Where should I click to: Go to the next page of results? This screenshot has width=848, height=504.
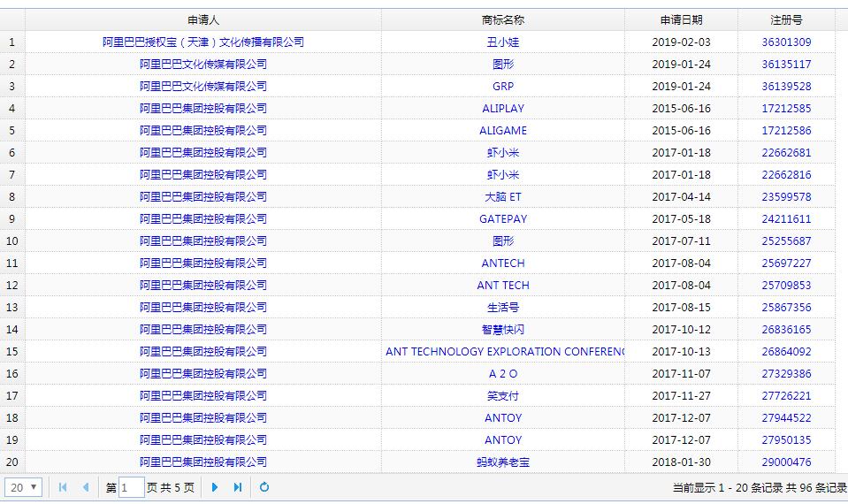(x=215, y=487)
